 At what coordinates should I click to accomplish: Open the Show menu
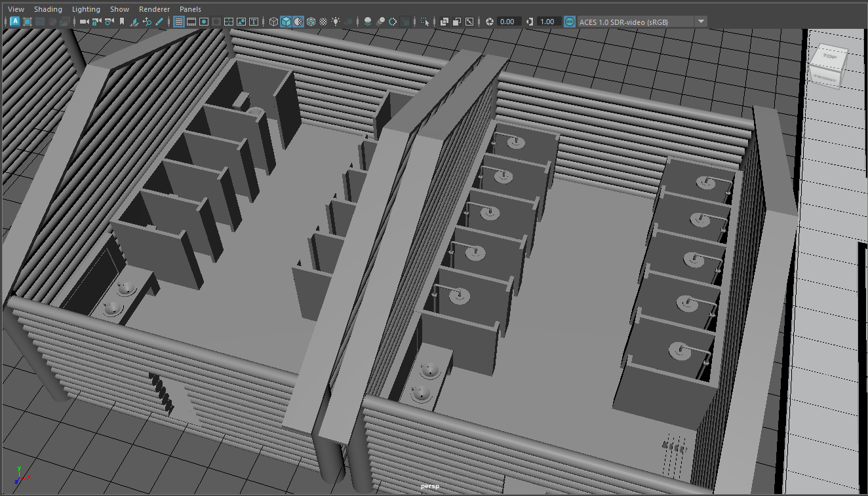coord(119,9)
